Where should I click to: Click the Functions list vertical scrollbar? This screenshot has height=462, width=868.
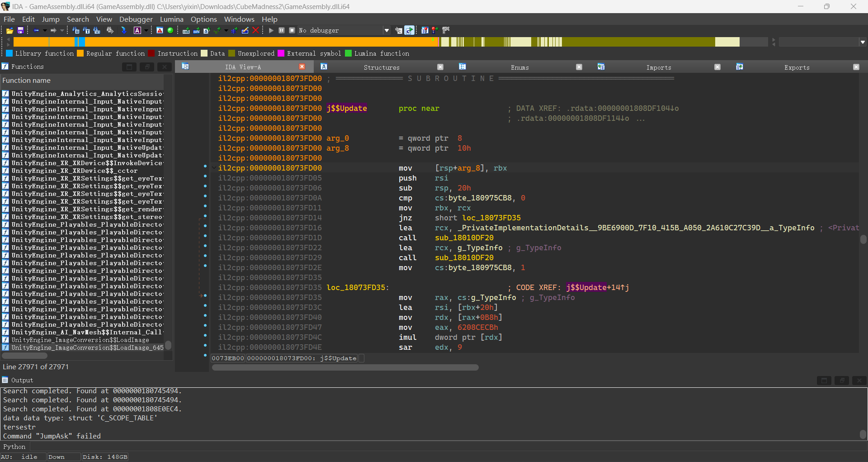coord(168,345)
